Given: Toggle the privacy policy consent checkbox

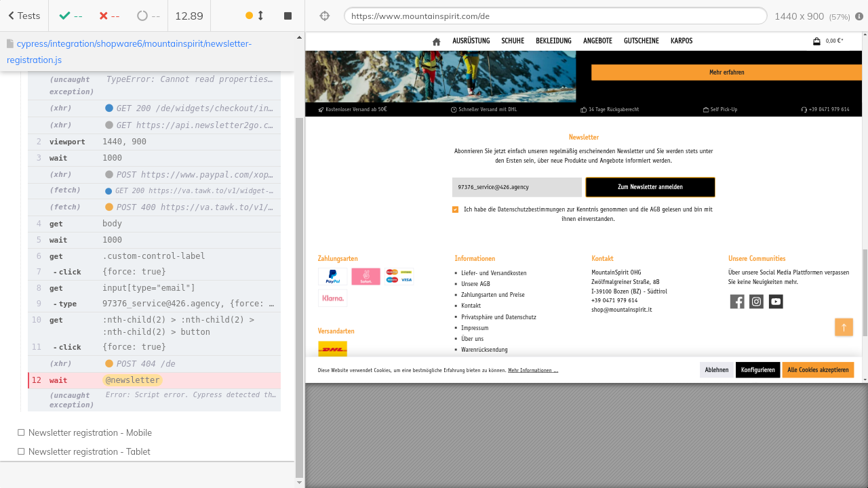Looking at the screenshot, I should [456, 209].
